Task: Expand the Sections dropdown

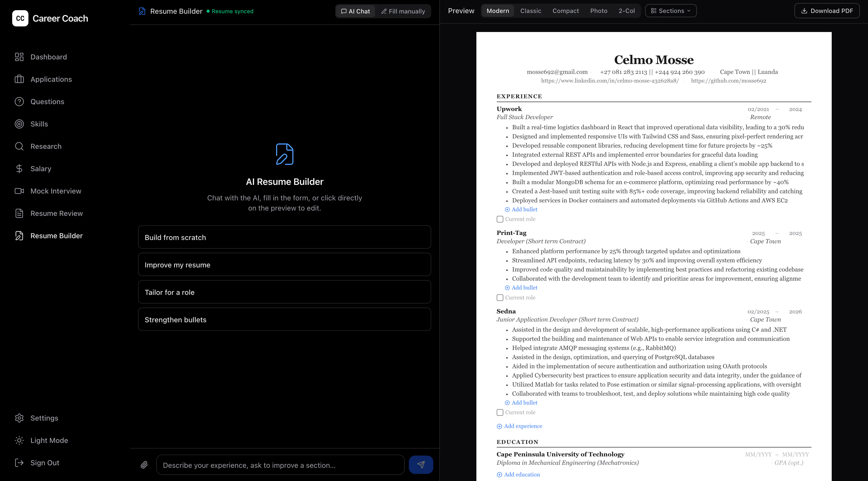Action: [671, 11]
